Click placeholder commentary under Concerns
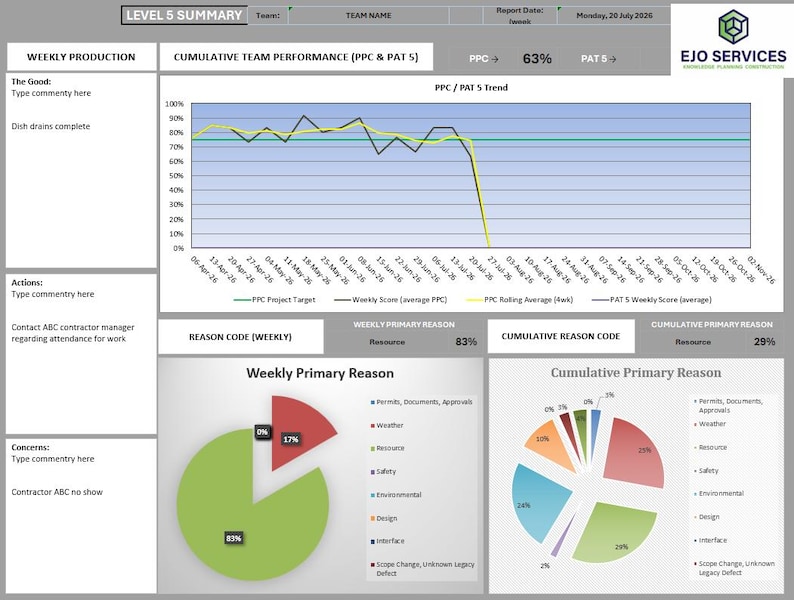 coord(53,459)
